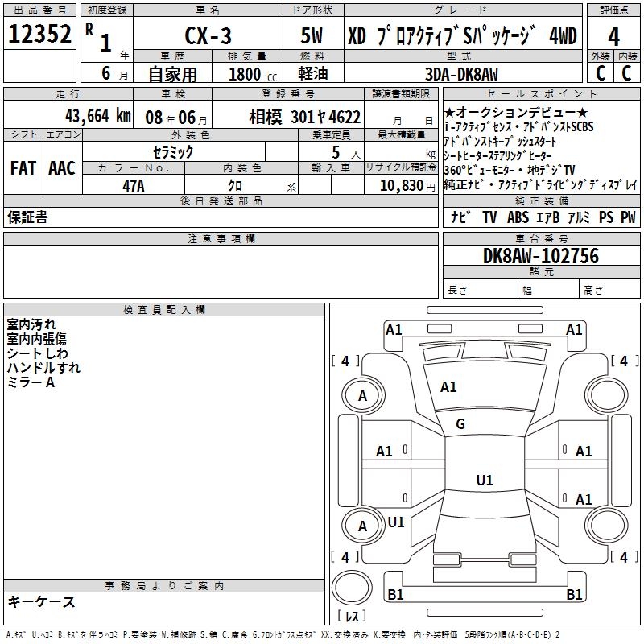
Task: Click inspector note シートしわ
Action: (x=37, y=353)
